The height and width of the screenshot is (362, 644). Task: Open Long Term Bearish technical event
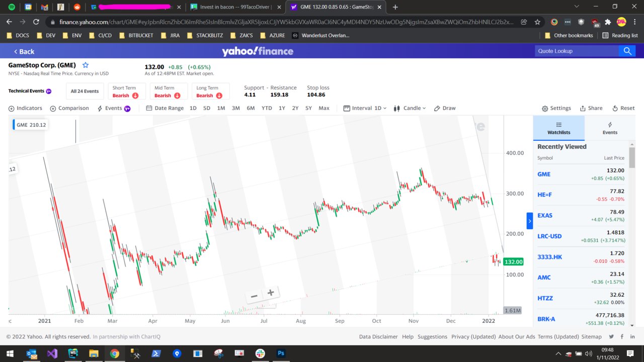tap(210, 92)
